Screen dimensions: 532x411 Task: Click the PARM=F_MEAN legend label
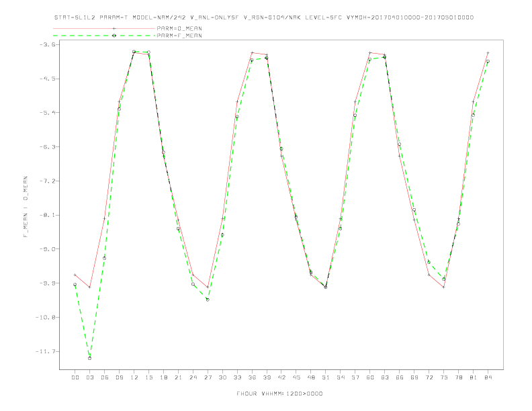(179, 36)
